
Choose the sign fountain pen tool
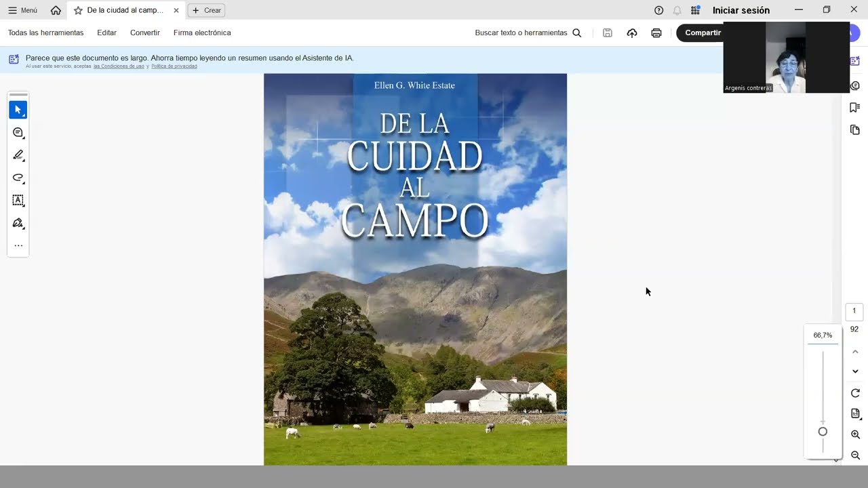pos(18,223)
